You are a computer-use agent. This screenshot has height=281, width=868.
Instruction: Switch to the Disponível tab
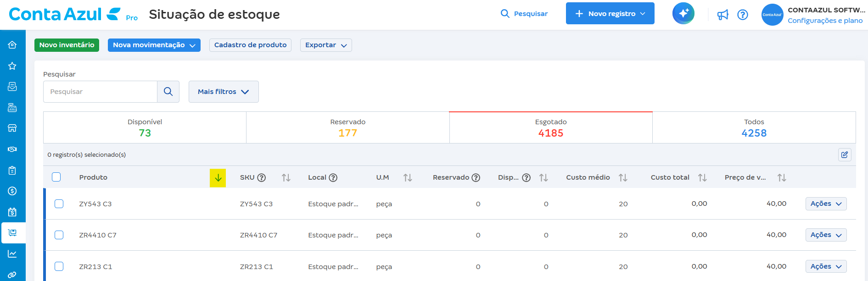click(x=145, y=127)
